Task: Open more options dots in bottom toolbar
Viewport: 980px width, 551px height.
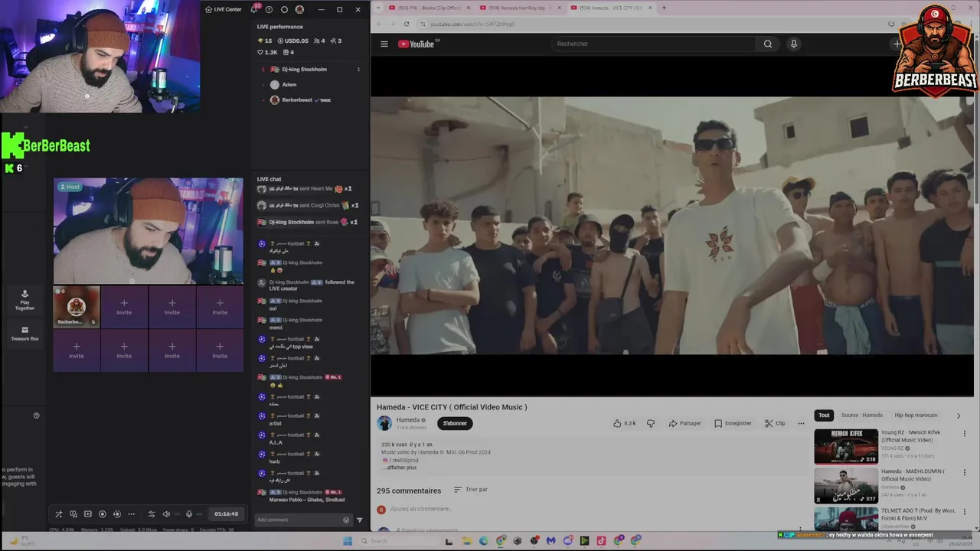Action: [131, 514]
